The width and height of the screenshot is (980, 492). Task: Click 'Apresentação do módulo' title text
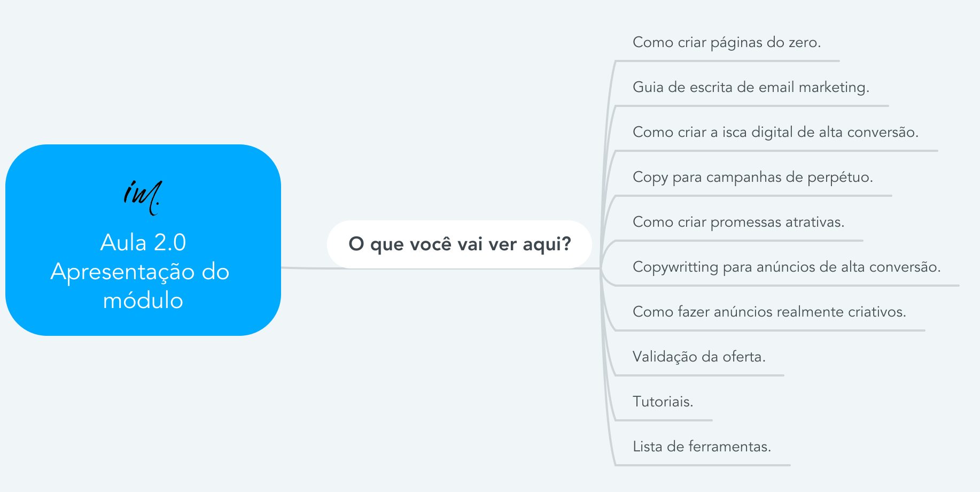(141, 286)
